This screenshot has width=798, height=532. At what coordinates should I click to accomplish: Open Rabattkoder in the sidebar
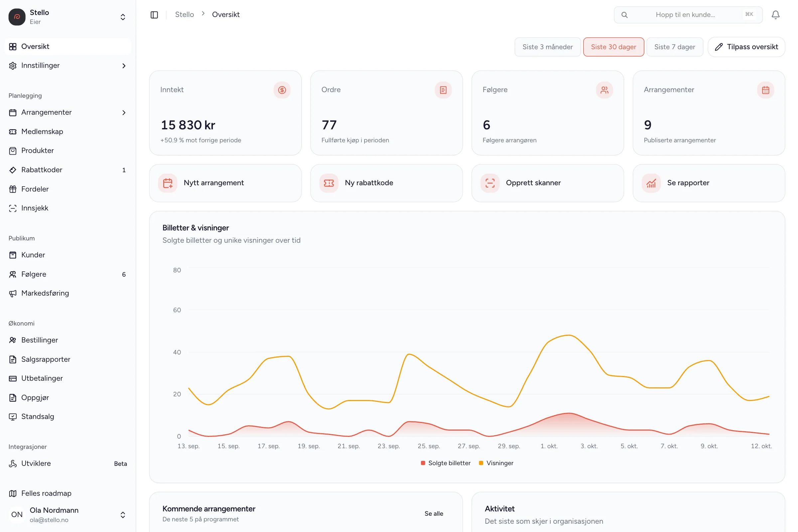click(68, 170)
